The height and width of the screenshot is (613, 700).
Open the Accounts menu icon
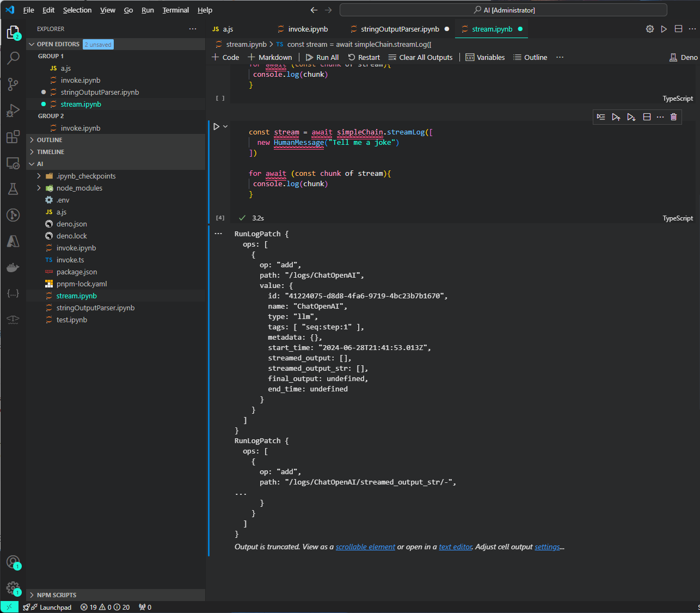[13, 562]
